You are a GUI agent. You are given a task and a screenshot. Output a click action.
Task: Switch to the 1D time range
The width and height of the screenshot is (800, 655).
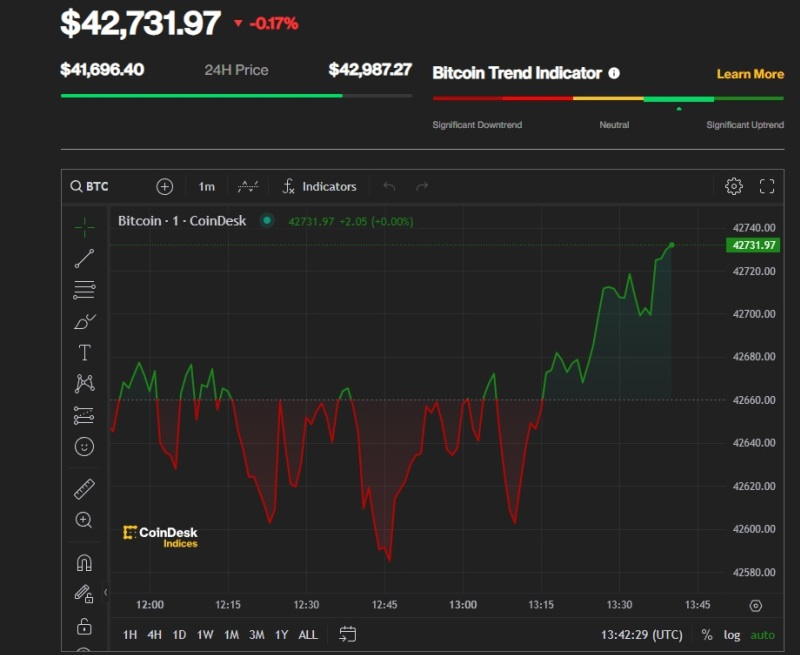[x=179, y=635]
